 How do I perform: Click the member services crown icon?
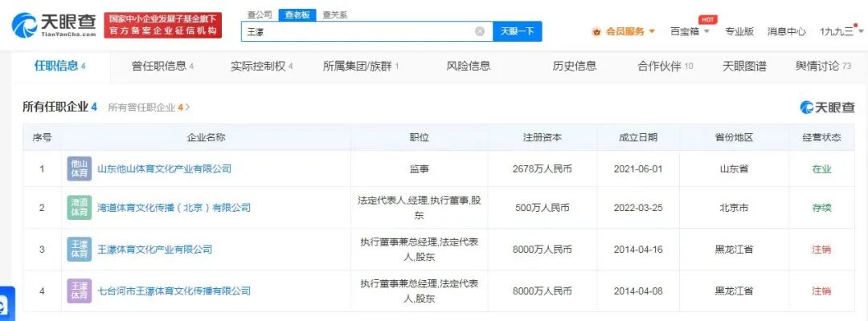coord(596,32)
